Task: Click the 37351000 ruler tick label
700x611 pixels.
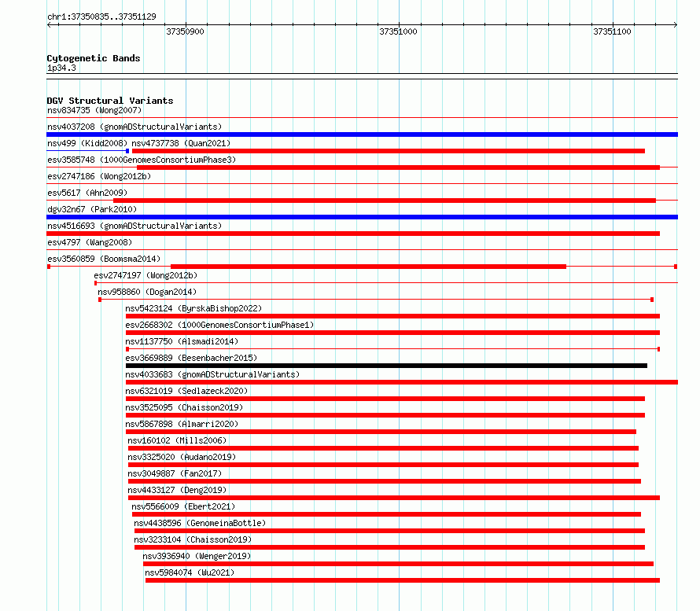Action: [x=398, y=31]
